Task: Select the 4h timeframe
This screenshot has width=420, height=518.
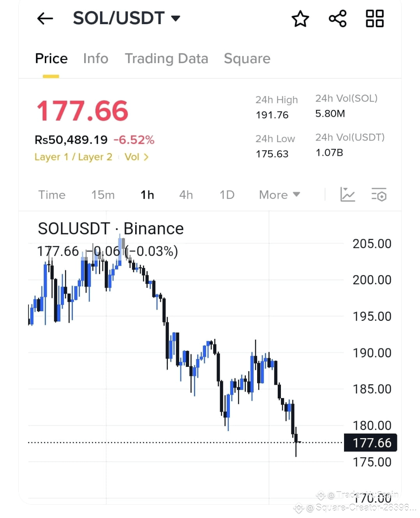Action: [186, 195]
